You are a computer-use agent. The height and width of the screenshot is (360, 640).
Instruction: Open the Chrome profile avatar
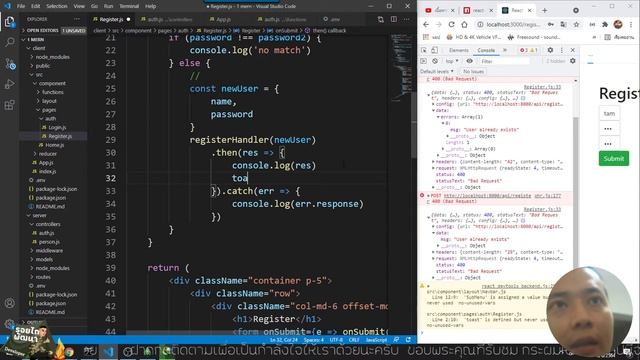pyautogui.click(x=618, y=24)
